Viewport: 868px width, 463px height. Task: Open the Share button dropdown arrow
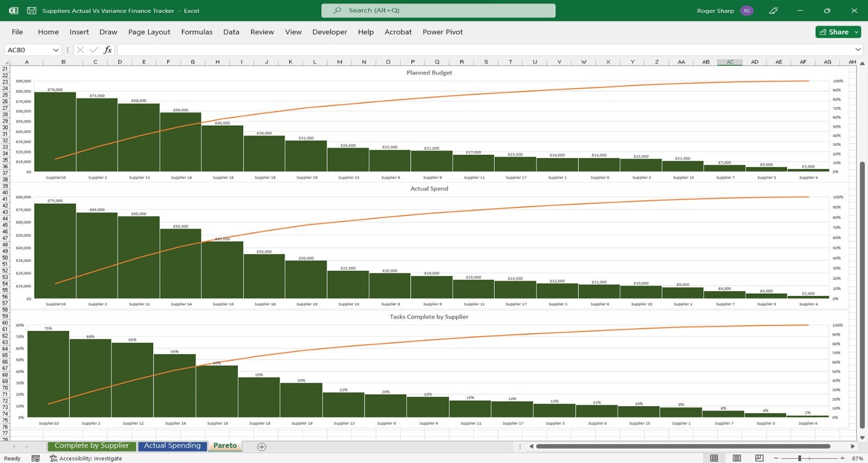[x=856, y=32]
